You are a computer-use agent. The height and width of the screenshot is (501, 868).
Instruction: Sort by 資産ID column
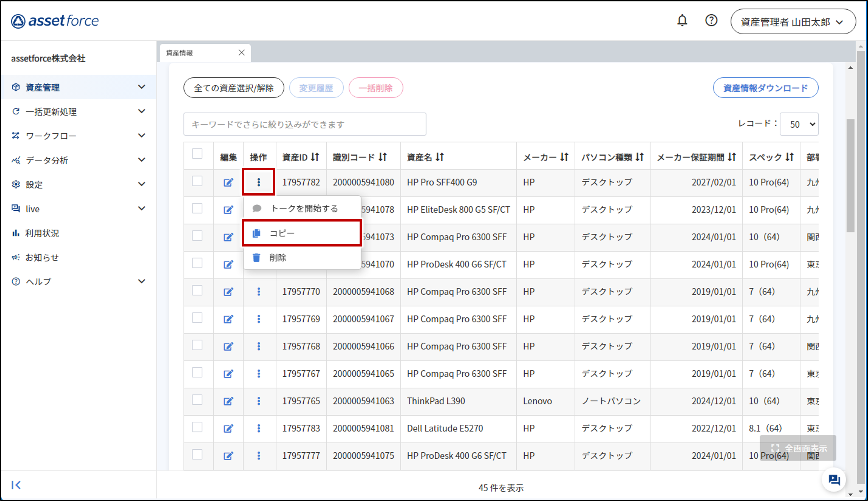pos(315,157)
